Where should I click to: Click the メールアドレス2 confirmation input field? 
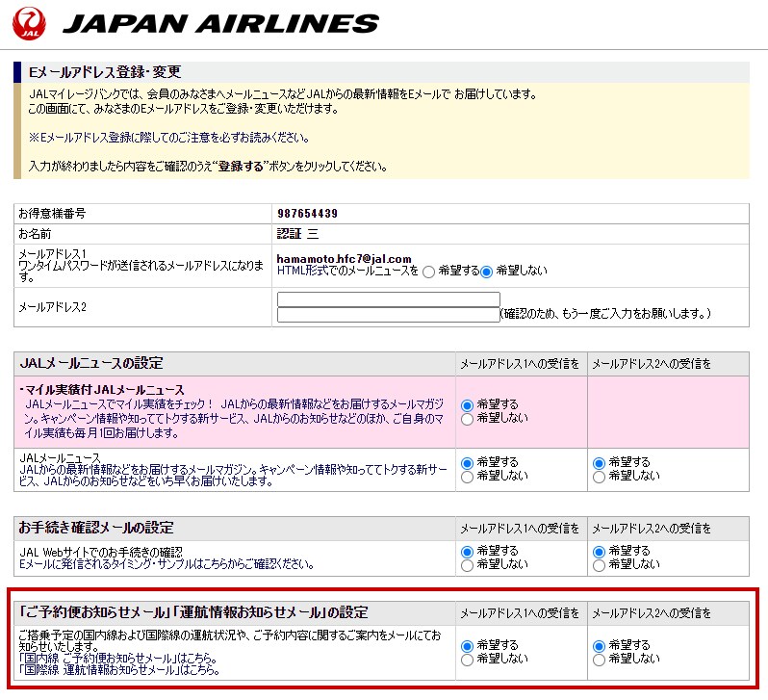(387, 315)
